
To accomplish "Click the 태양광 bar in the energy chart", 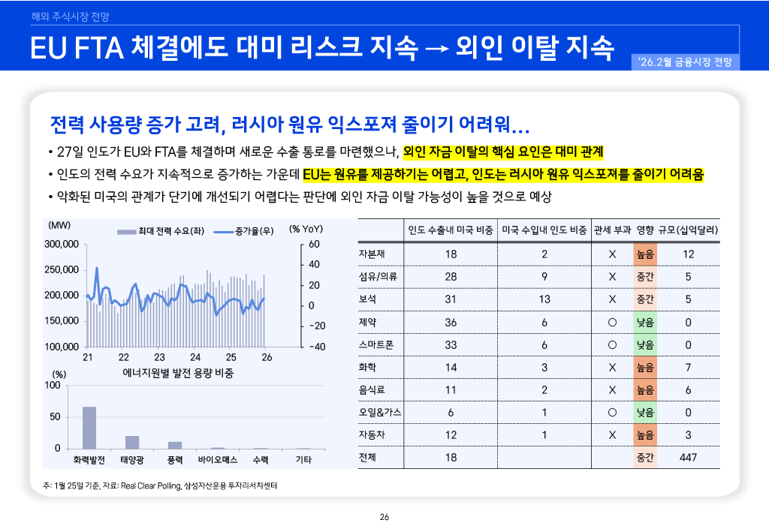I will point(132,441).
